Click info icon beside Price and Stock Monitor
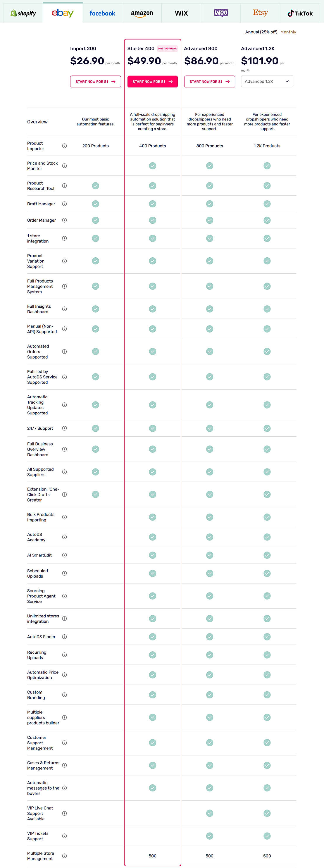Image resolution: width=324 pixels, height=868 pixels. pyautogui.click(x=64, y=166)
